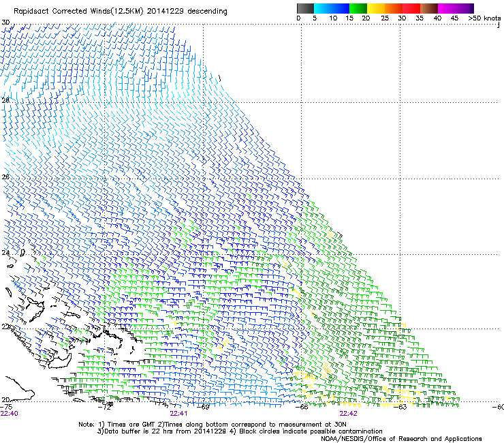Click the orange 25-30 knots legend swatch
The height and width of the screenshot is (443, 504).
394,8
